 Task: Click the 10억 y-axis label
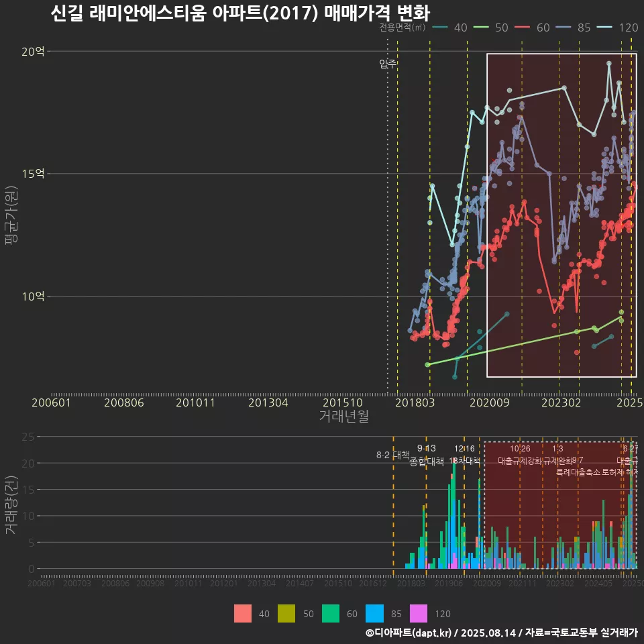33,296
